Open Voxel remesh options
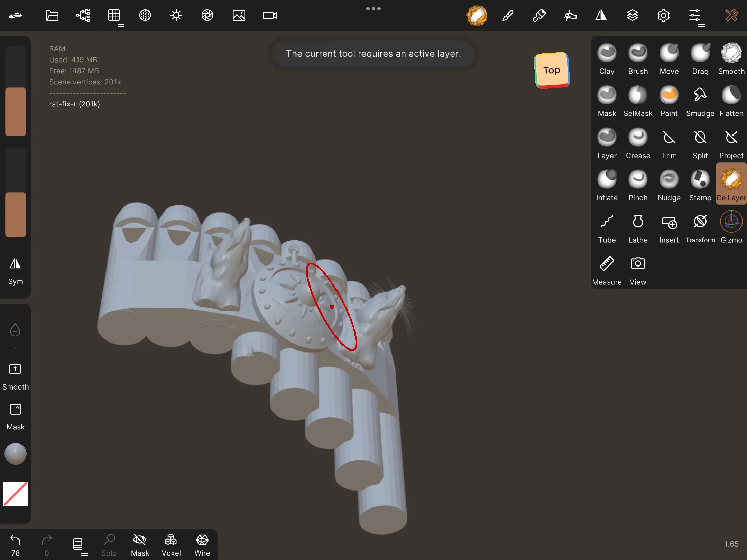 click(x=171, y=545)
